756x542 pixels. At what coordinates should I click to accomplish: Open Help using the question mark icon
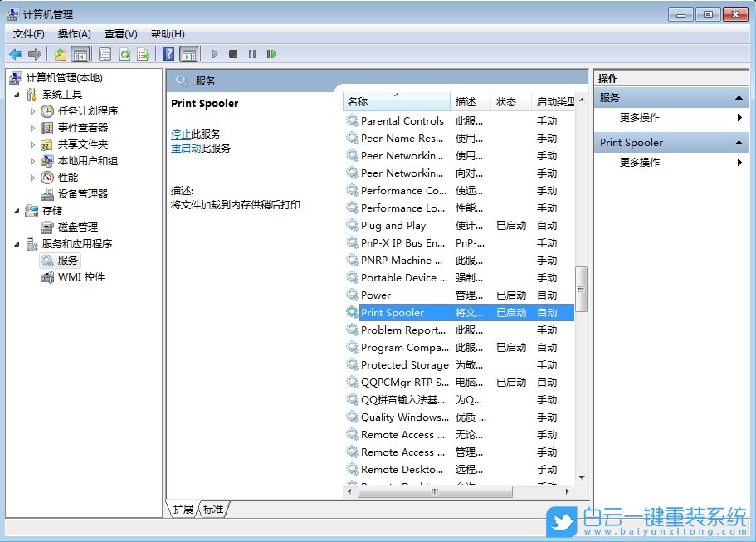click(x=168, y=53)
